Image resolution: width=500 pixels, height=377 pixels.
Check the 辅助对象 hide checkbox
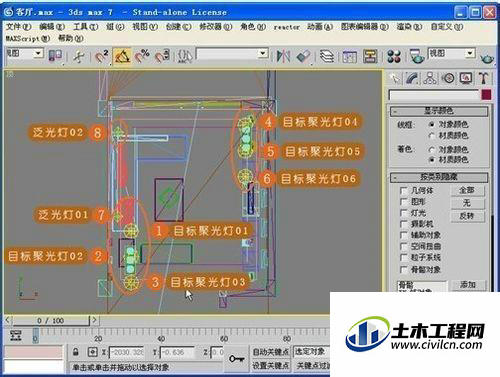point(404,235)
